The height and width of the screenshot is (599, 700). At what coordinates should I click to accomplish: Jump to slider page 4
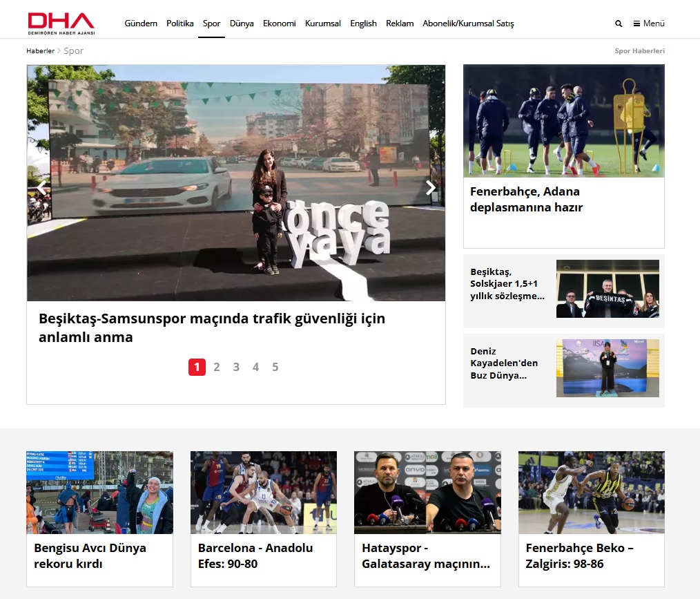pyautogui.click(x=256, y=367)
